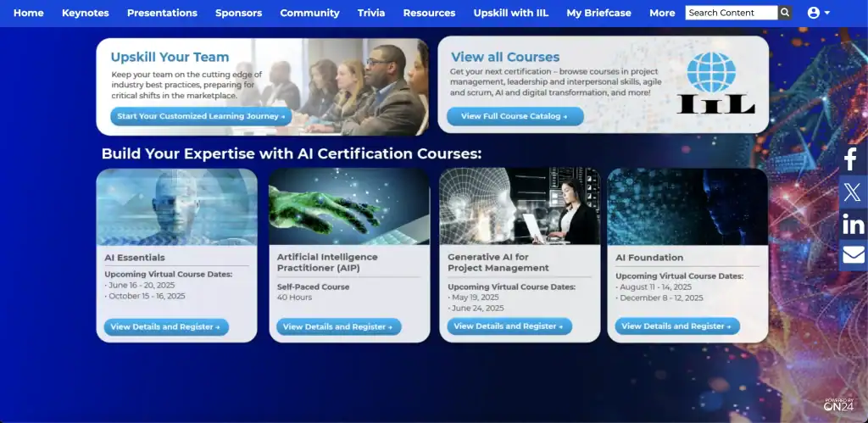
Task: Click the December 8 - 12, 2025 date
Action: [x=659, y=298]
